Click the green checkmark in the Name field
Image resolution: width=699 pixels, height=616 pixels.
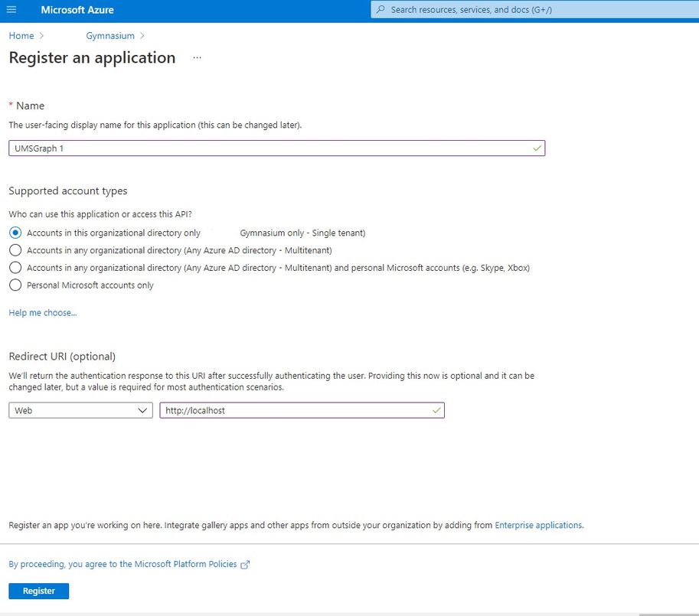click(x=537, y=148)
